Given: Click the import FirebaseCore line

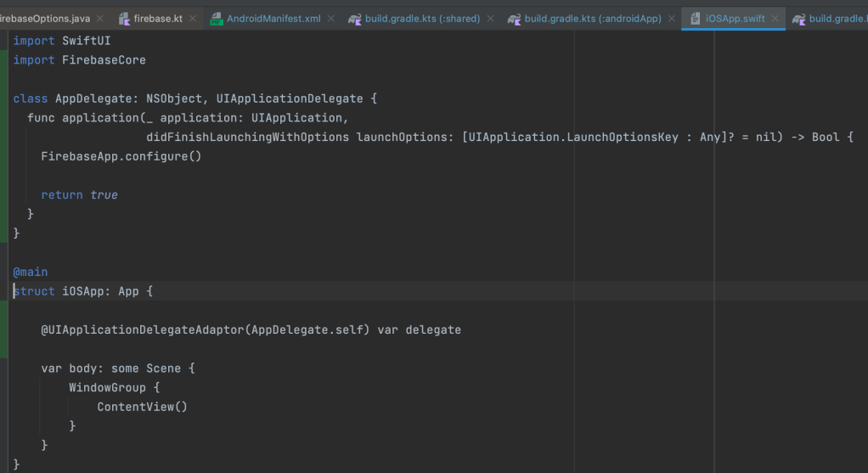Looking at the screenshot, I should coord(80,60).
